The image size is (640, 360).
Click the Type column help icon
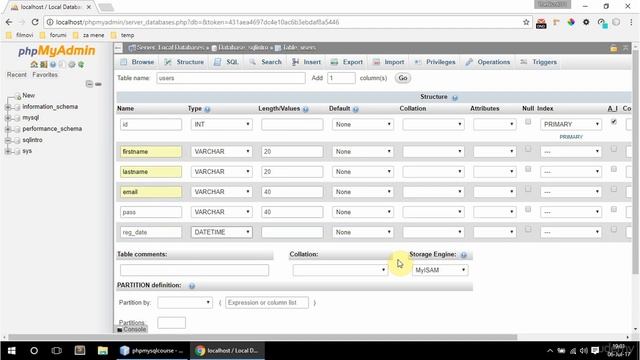(x=207, y=109)
